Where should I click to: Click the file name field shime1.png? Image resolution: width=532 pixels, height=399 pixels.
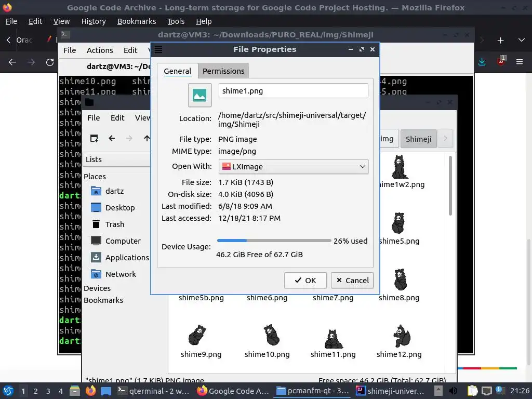[x=293, y=91]
